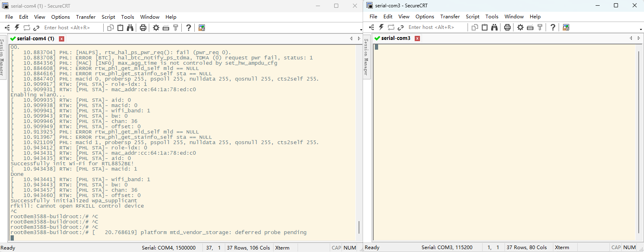Click 'Serial: COM4, 1500000' status bar text

169,248
